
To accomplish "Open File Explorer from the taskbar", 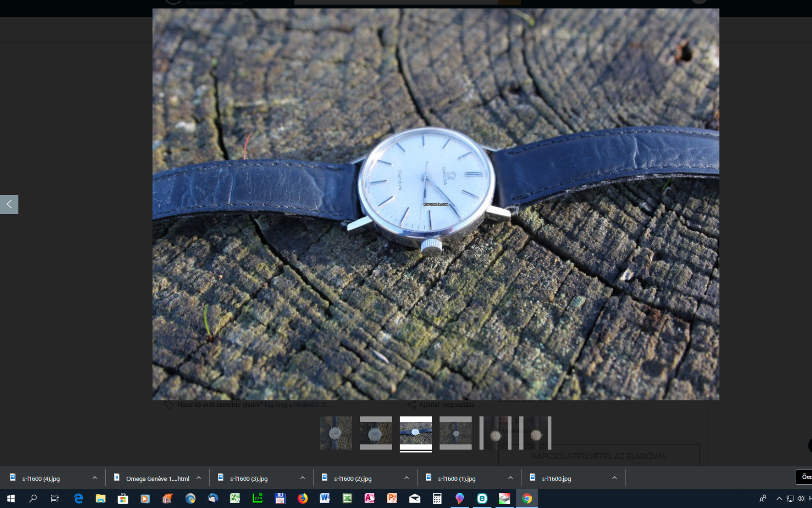I will [100, 498].
